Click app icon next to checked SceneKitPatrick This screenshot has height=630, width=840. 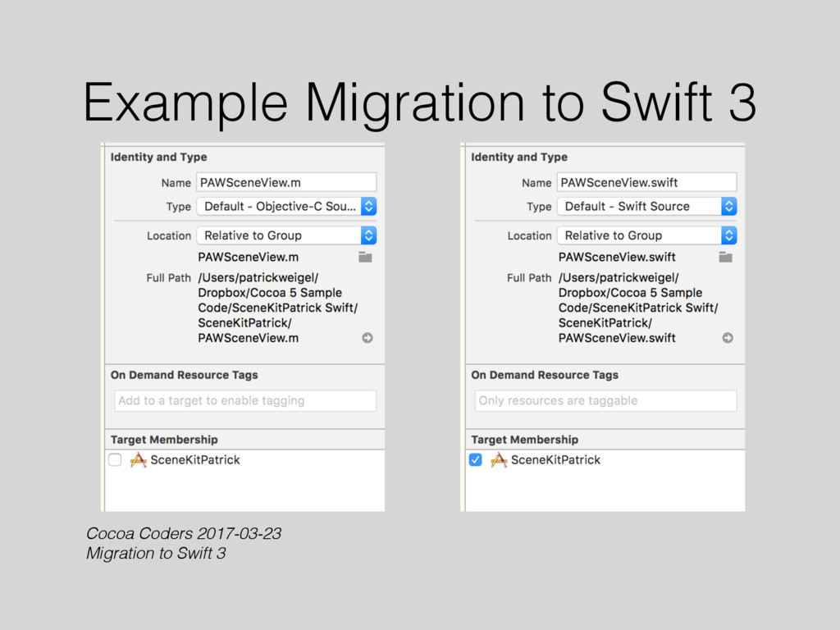point(499,459)
